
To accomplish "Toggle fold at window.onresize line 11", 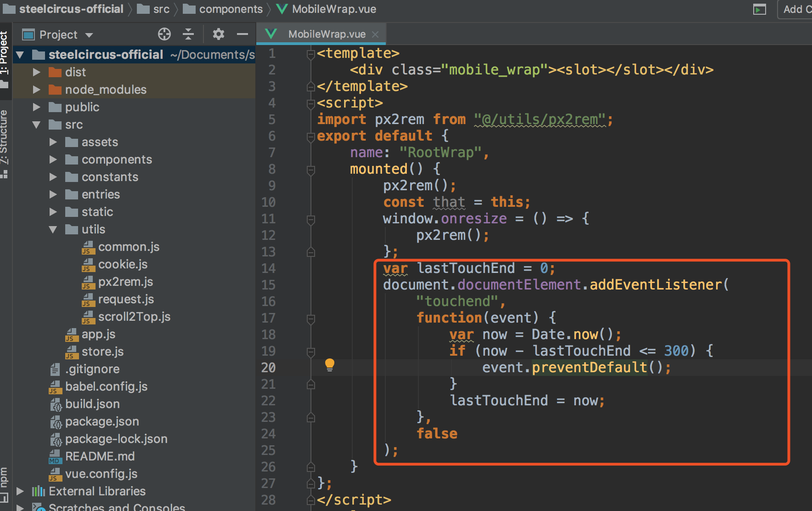I will [311, 220].
